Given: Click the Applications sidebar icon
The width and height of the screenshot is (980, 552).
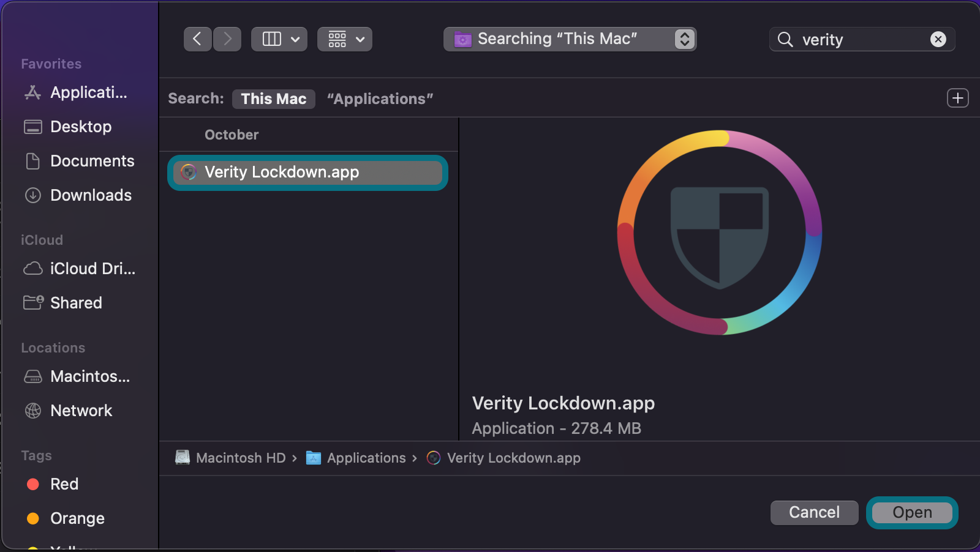Looking at the screenshot, I should (x=32, y=92).
